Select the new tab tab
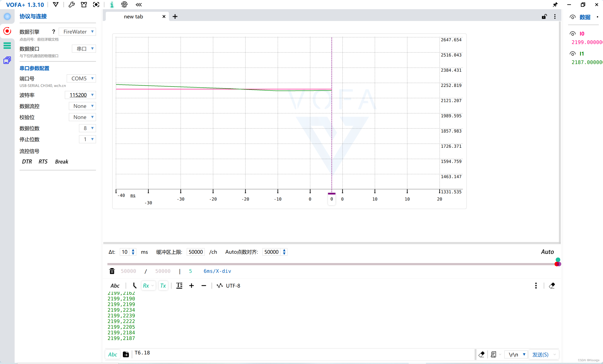Image resolution: width=603 pixels, height=364 pixels. (x=133, y=17)
